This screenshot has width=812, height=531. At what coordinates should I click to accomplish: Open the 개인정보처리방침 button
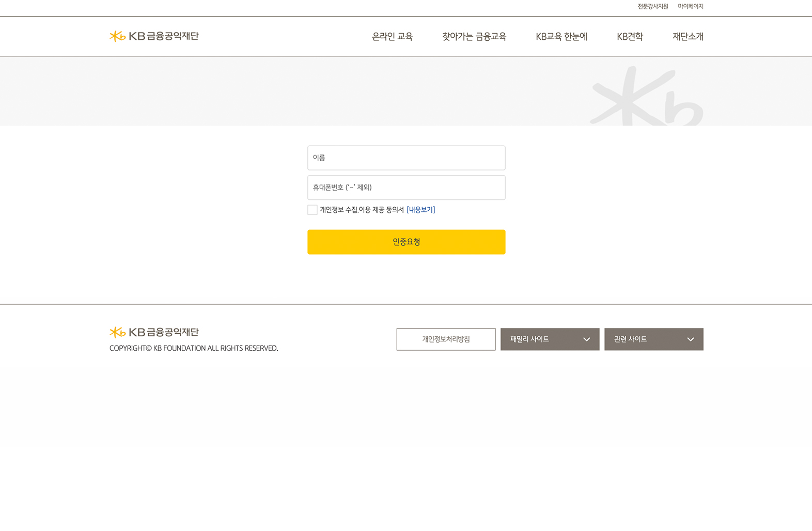click(446, 339)
